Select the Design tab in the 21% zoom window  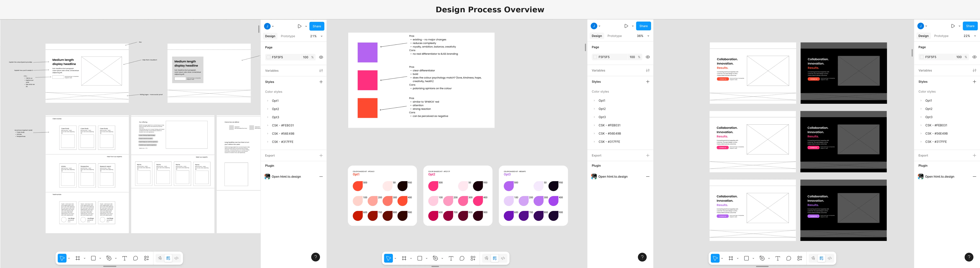[x=270, y=36]
